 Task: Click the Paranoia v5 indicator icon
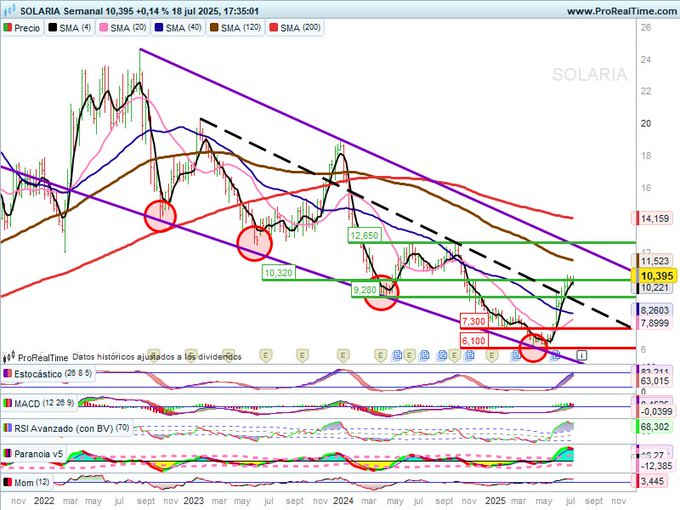7,454
